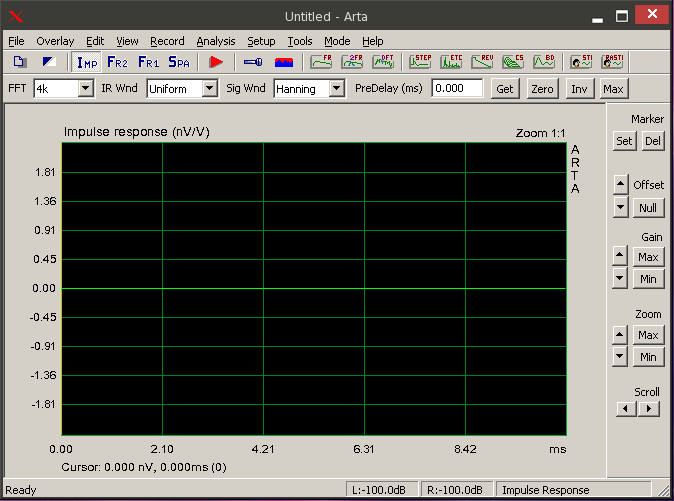Click the Null offset button
674x501 pixels.
[648, 208]
